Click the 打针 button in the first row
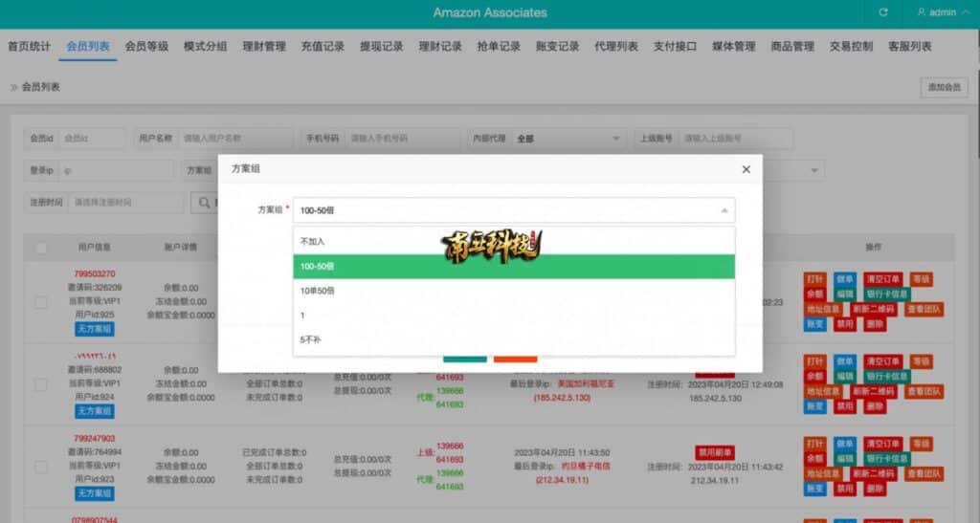This screenshot has width=980, height=523. (x=814, y=279)
